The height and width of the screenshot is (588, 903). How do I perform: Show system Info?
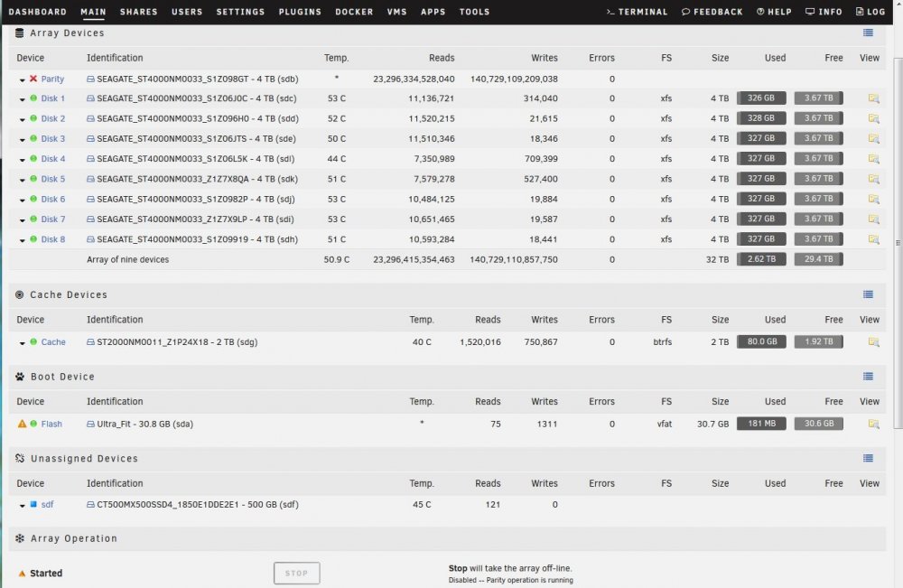(824, 12)
